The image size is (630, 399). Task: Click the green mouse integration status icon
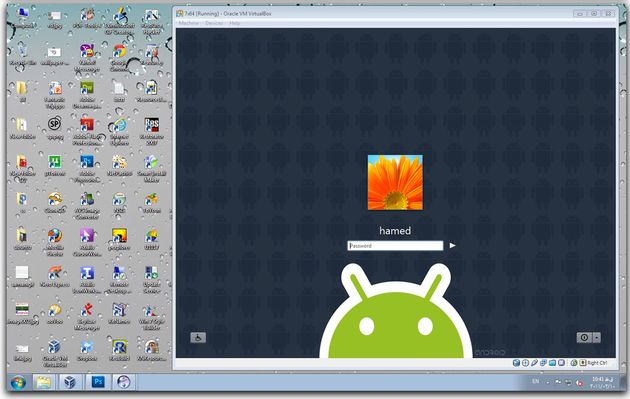click(574, 363)
